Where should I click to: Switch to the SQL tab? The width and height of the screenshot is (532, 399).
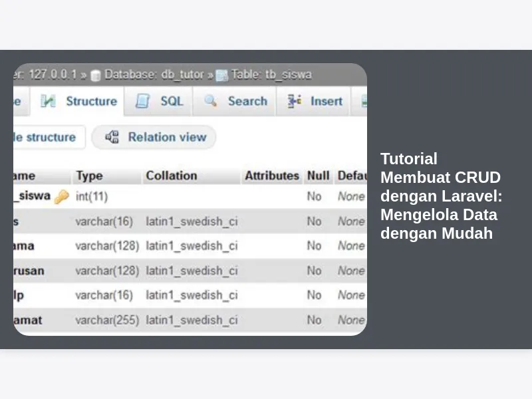click(159, 101)
